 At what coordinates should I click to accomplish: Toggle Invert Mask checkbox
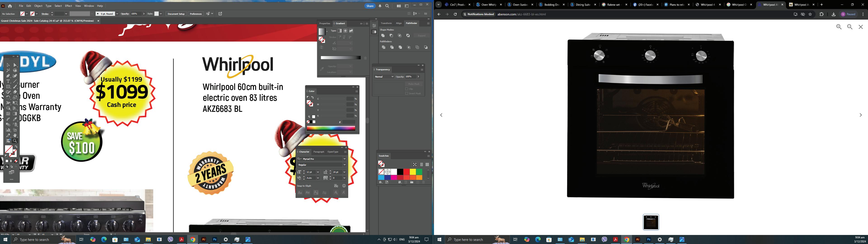407,93
